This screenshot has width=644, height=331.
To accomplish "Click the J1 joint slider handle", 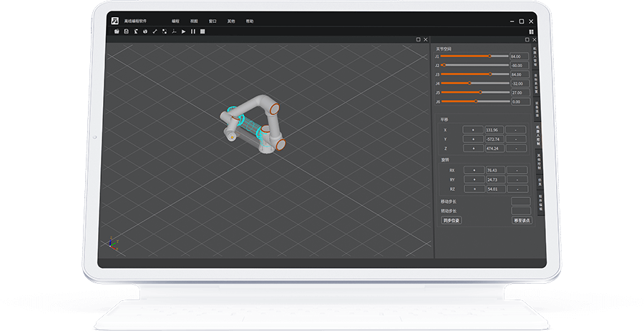I will click(x=489, y=56).
